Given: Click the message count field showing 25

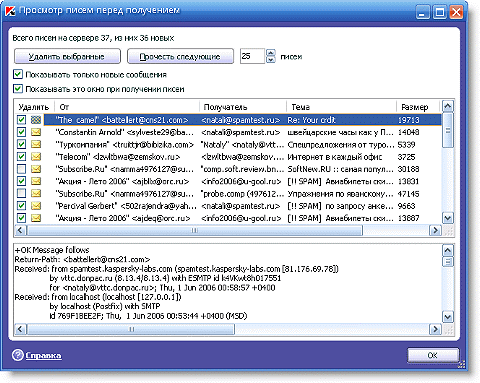Looking at the screenshot, I should tap(252, 56).
